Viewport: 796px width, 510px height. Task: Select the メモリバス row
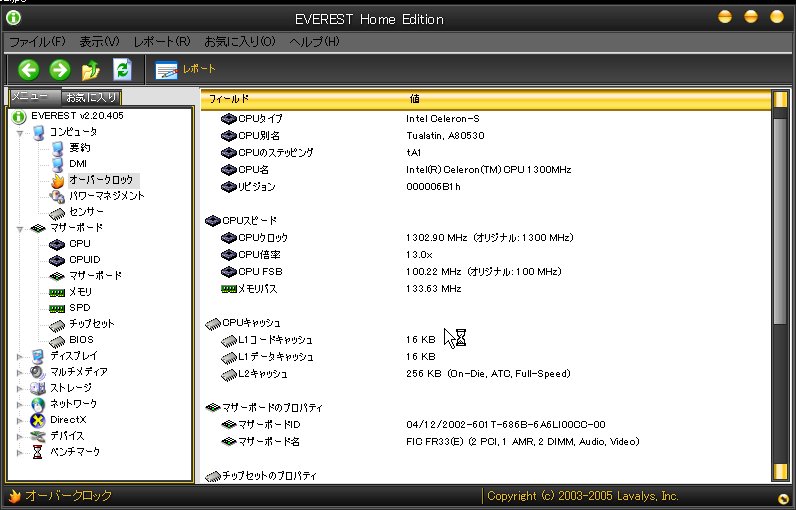(x=486, y=289)
